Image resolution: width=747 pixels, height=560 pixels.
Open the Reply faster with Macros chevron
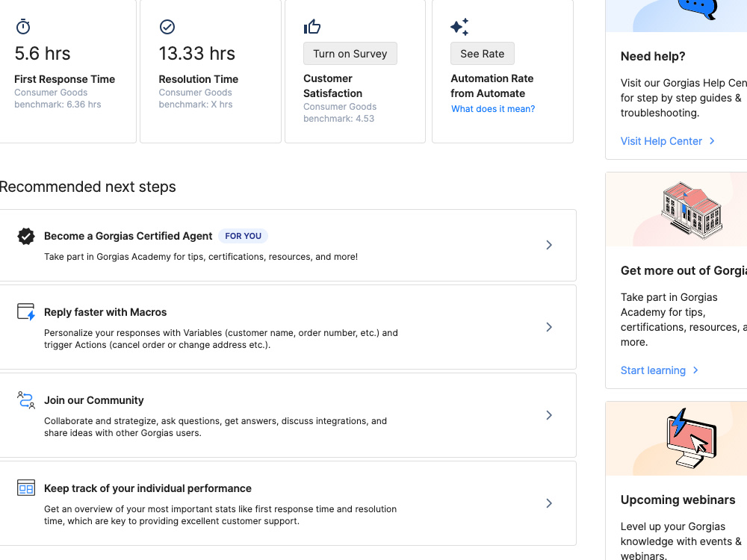point(549,327)
